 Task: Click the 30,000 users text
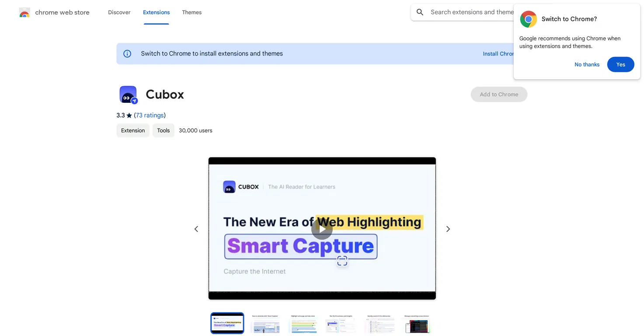coord(195,130)
